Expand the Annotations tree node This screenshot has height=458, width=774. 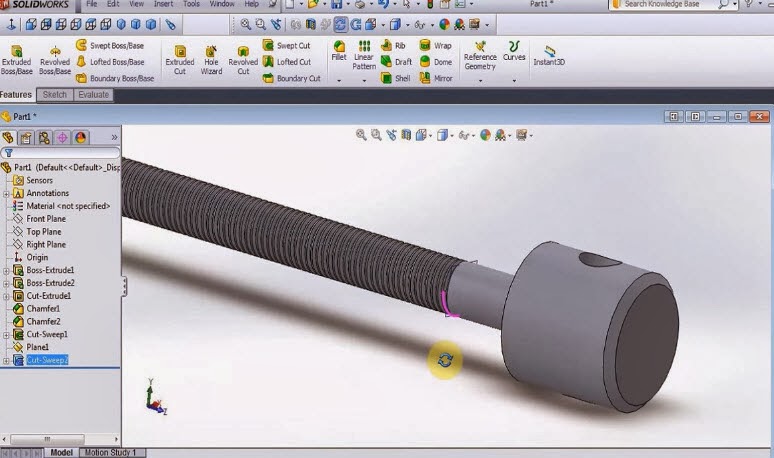tap(6, 193)
